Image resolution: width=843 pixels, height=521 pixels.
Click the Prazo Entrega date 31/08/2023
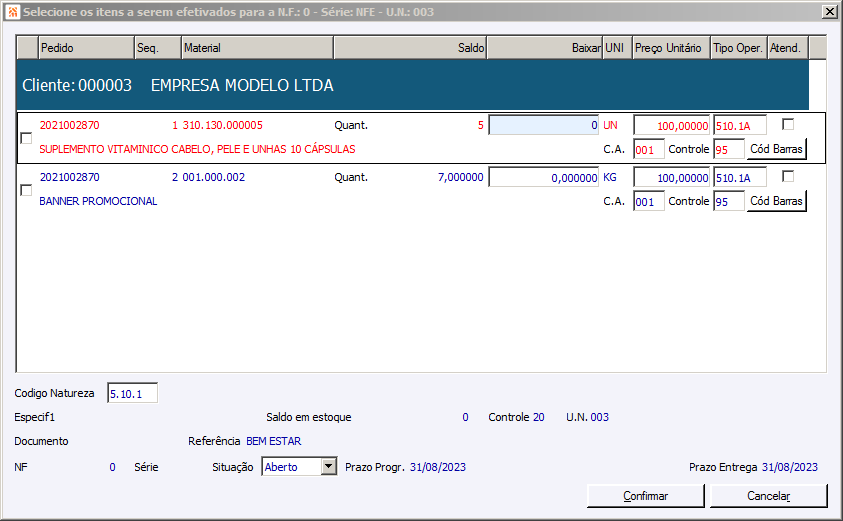click(790, 467)
